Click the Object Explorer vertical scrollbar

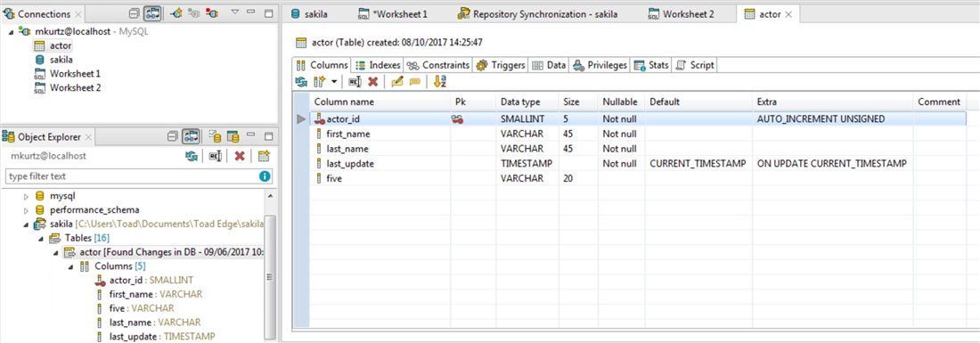[x=270, y=277]
